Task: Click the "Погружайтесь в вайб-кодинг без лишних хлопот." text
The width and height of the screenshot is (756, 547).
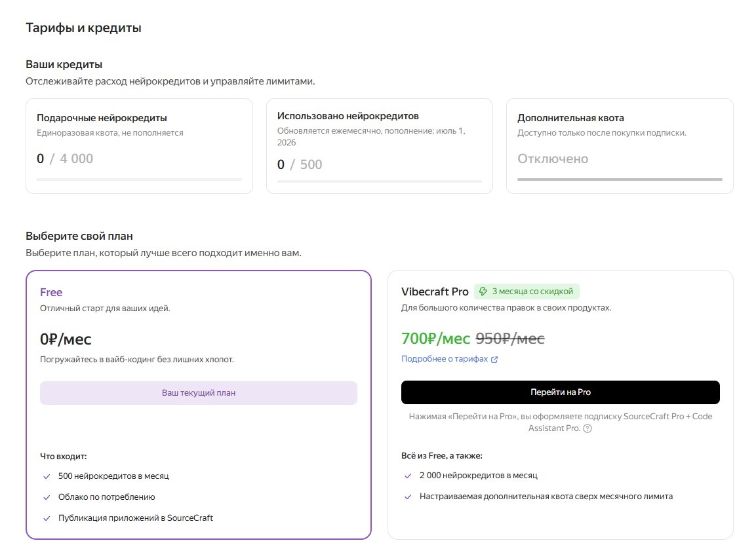Action: coord(137,360)
